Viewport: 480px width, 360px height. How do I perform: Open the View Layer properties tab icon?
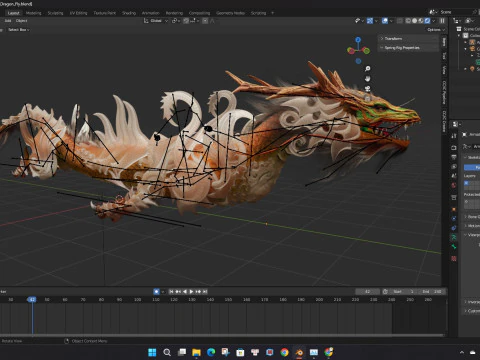tap(454, 166)
